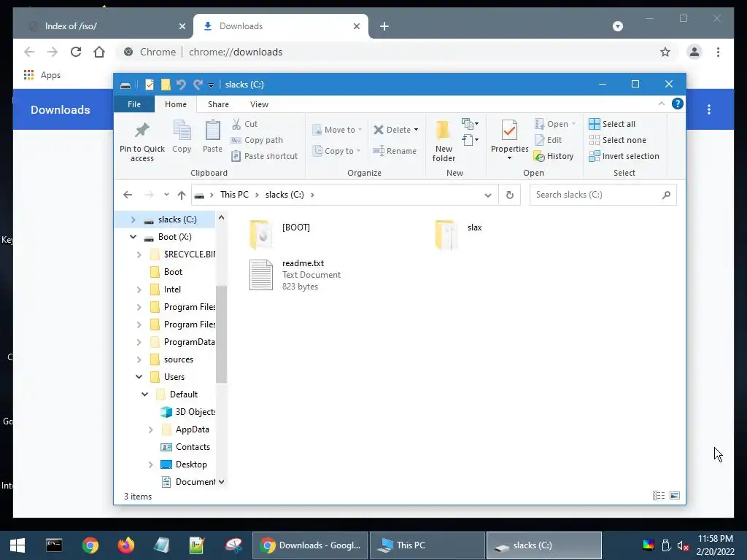Click the Copy ribbon button

[182, 137]
